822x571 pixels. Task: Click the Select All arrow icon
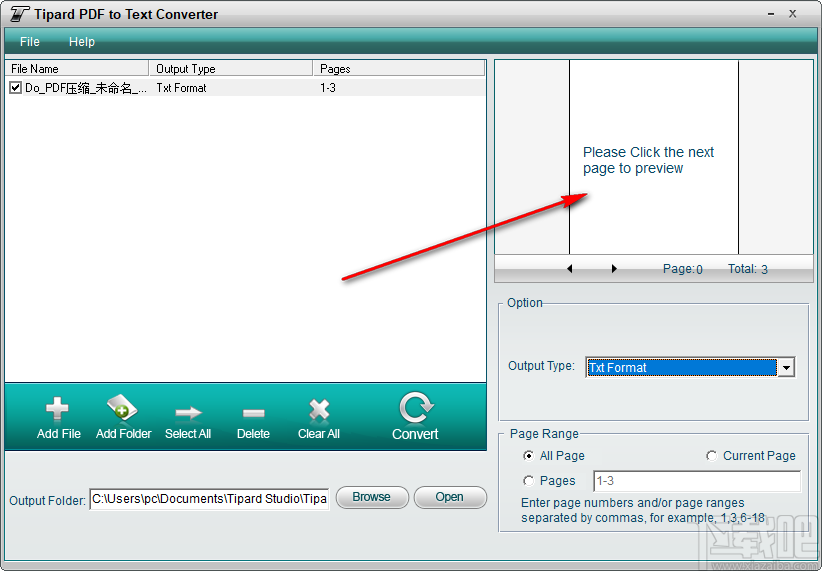188,413
